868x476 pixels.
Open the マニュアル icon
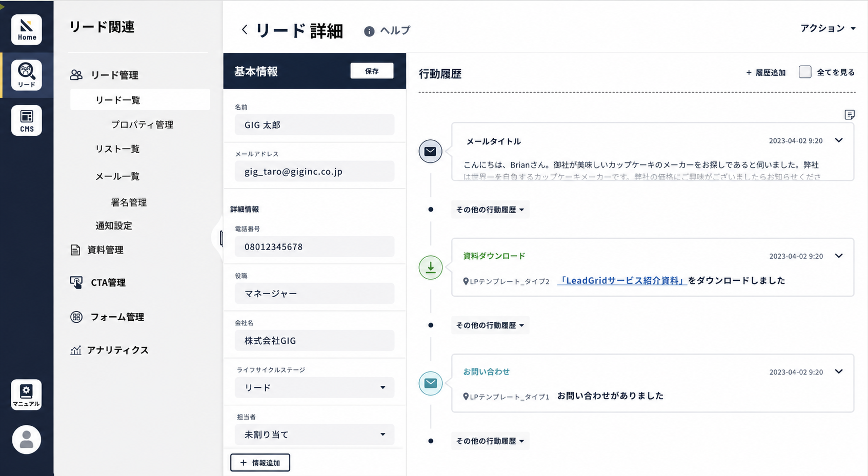click(x=27, y=395)
